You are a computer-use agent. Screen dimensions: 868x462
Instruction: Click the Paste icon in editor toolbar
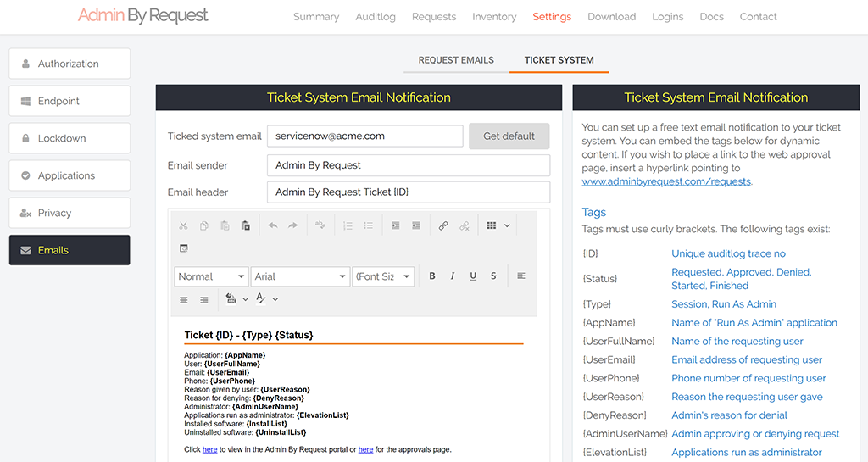[x=225, y=225]
